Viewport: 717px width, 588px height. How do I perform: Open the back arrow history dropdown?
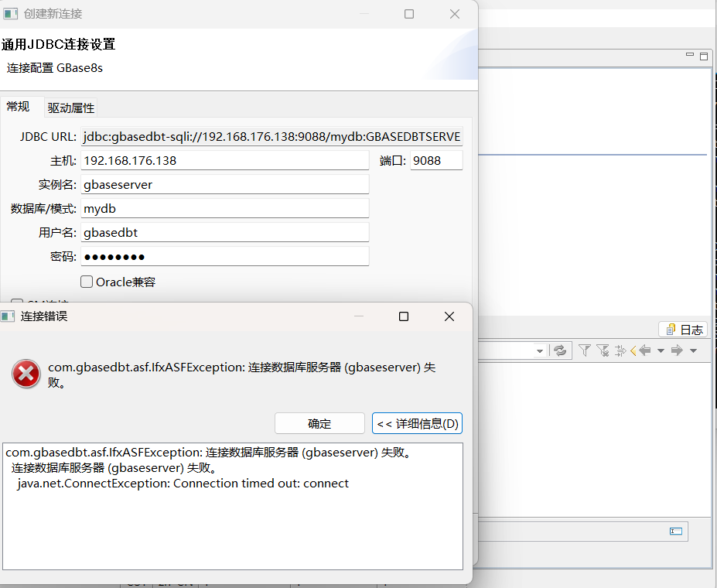(x=661, y=351)
